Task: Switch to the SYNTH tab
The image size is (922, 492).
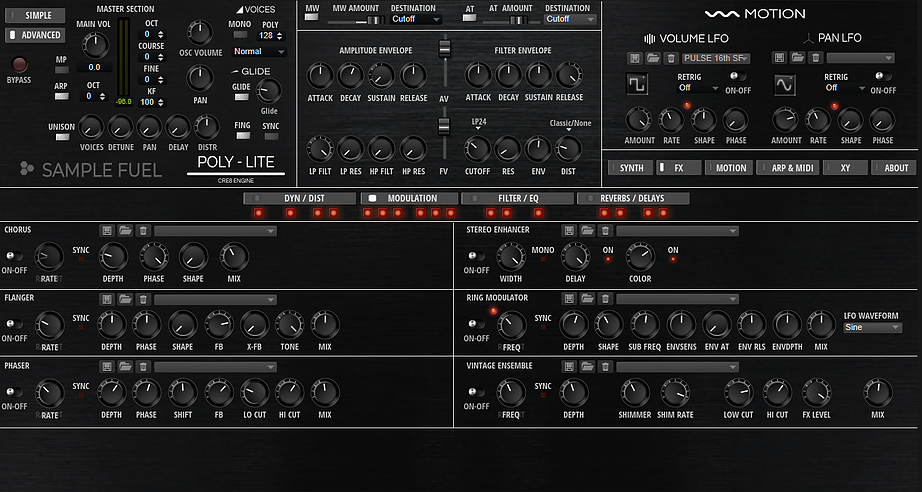Action: (630, 168)
